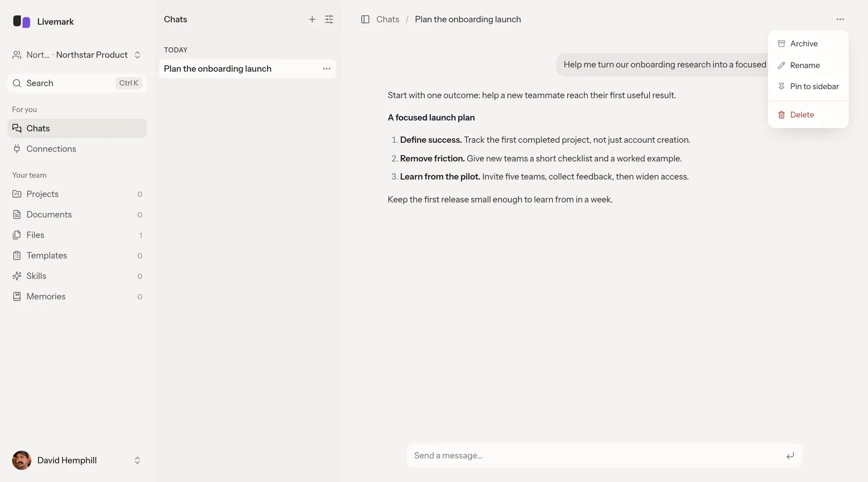Viewport: 868px width, 482px height.
Task: Click the Livemark logo icon
Action: click(x=22, y=22)
